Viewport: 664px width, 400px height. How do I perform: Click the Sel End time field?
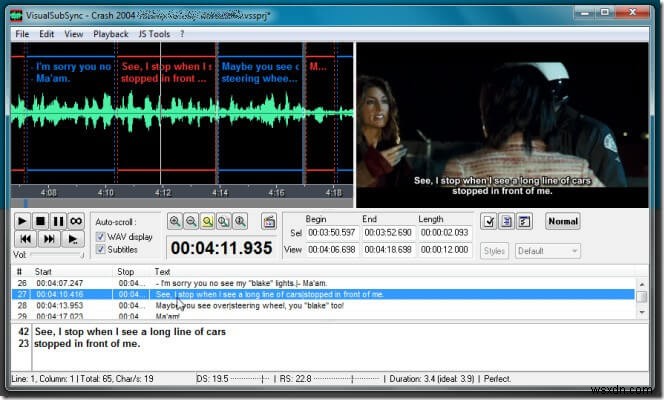(x=388, y=233)
